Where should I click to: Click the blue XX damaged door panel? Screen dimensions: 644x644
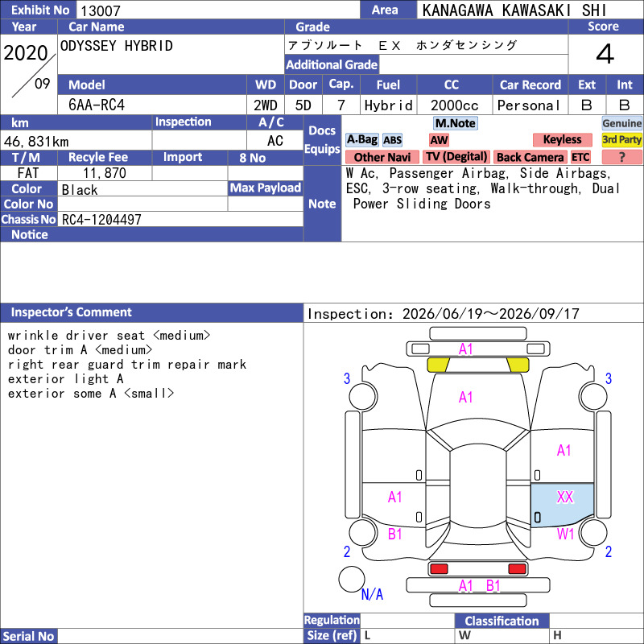[562, 505]
